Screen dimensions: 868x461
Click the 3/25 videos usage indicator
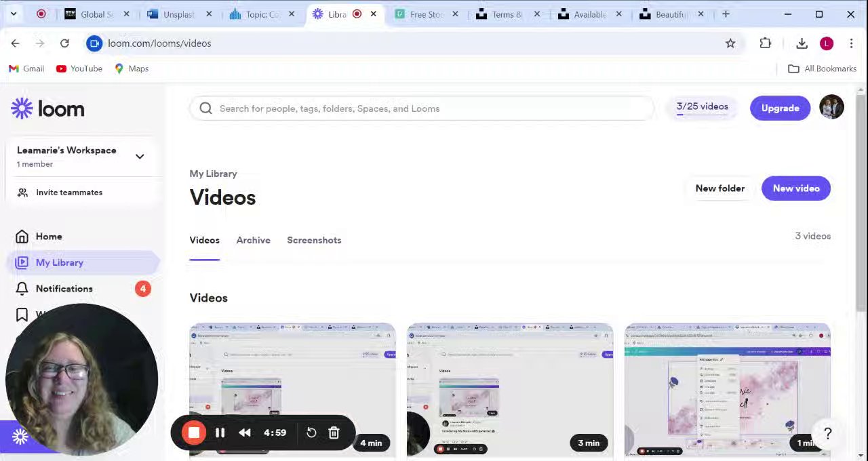click(702, 108)
